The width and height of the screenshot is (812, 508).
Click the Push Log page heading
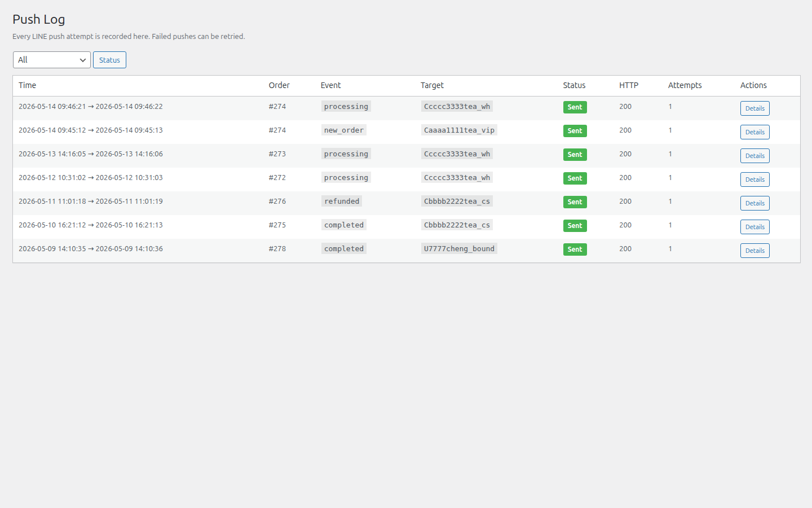tap(39, 19)
